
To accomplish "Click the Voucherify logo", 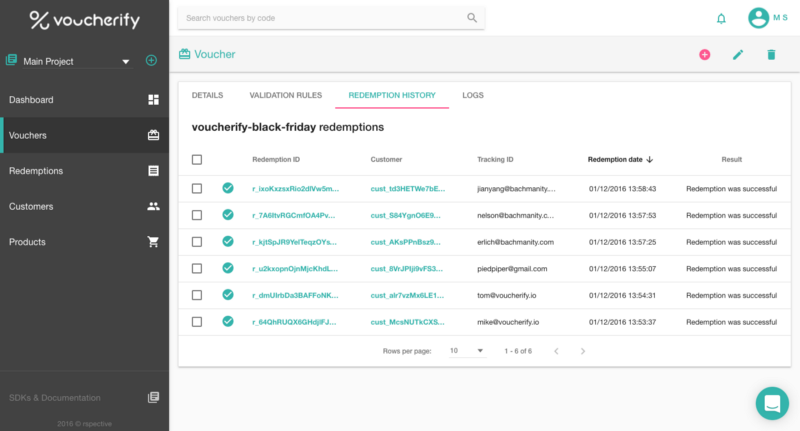I will 85,20.
